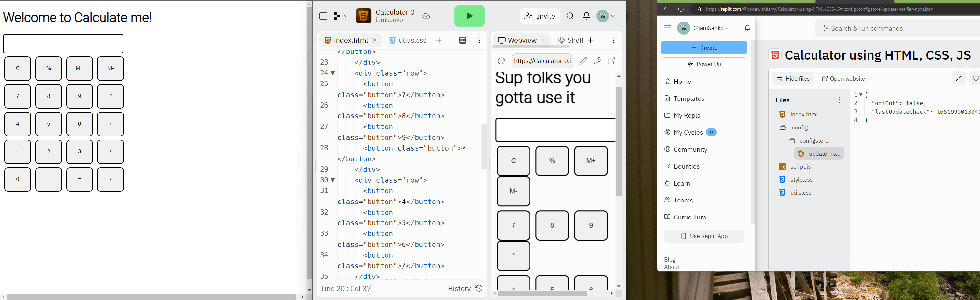
Task: Refresh the Webview preview
Action: point(501,61)
